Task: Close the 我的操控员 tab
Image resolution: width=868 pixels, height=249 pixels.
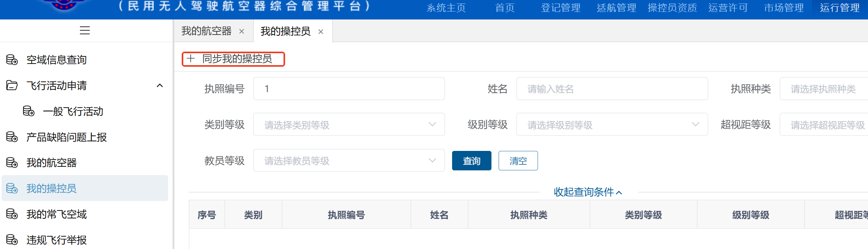Action: (x=321, y=32)
